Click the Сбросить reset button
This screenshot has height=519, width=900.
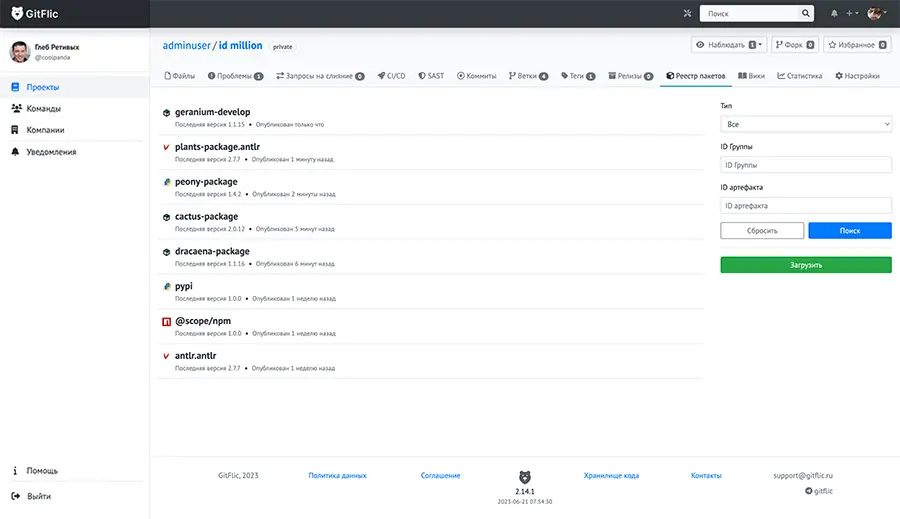(x=762, y=230)
